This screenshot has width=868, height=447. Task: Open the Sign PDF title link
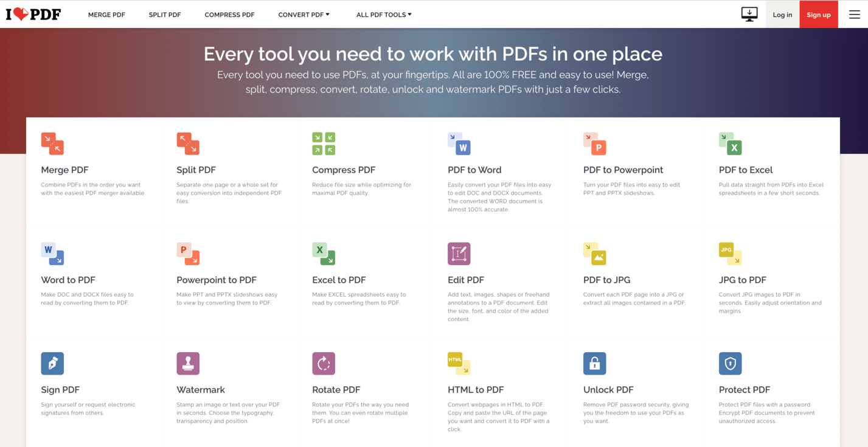tap(60, 390)
